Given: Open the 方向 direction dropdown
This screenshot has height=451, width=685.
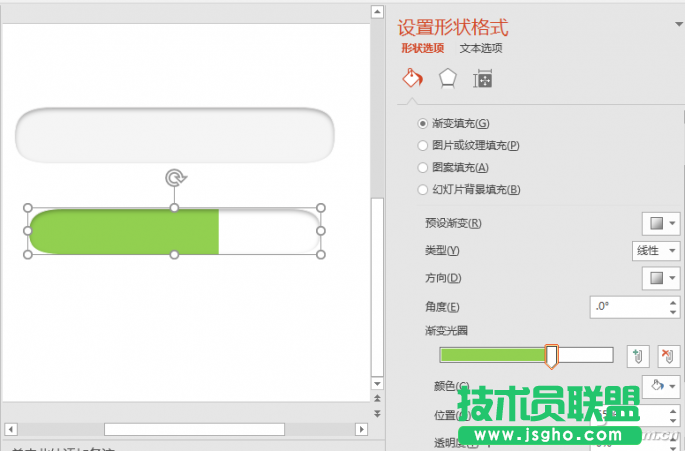Looking at the screenshot, I should tap(660, 277).
